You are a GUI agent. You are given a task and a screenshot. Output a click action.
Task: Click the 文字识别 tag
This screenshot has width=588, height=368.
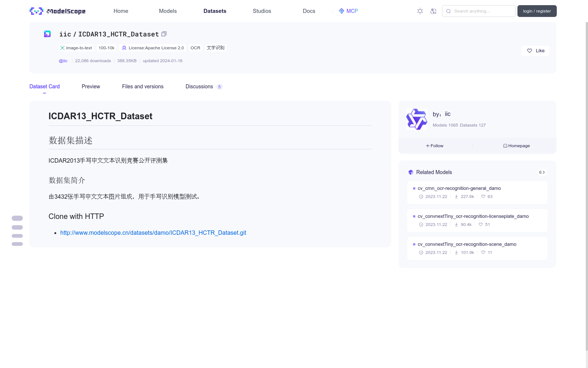216,48
